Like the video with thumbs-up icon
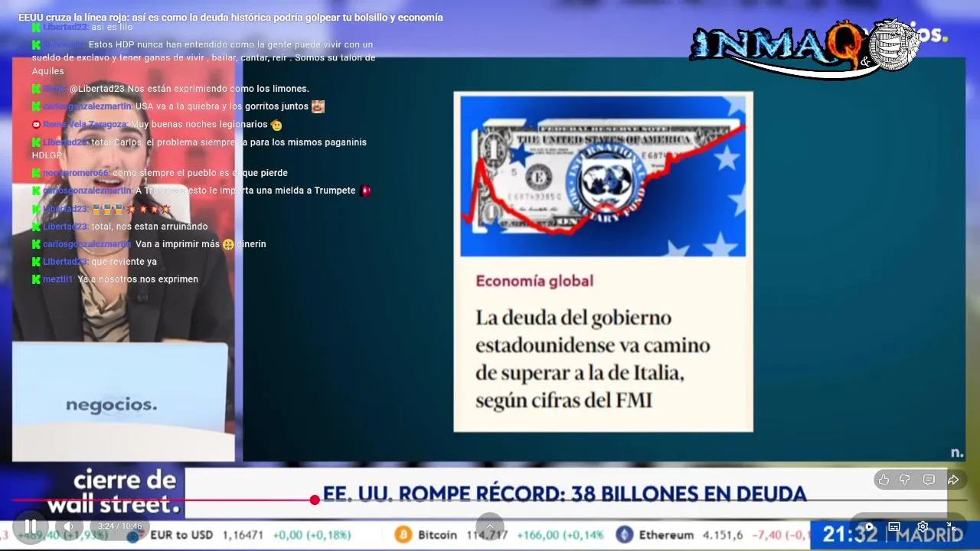 tap(884, 480)
